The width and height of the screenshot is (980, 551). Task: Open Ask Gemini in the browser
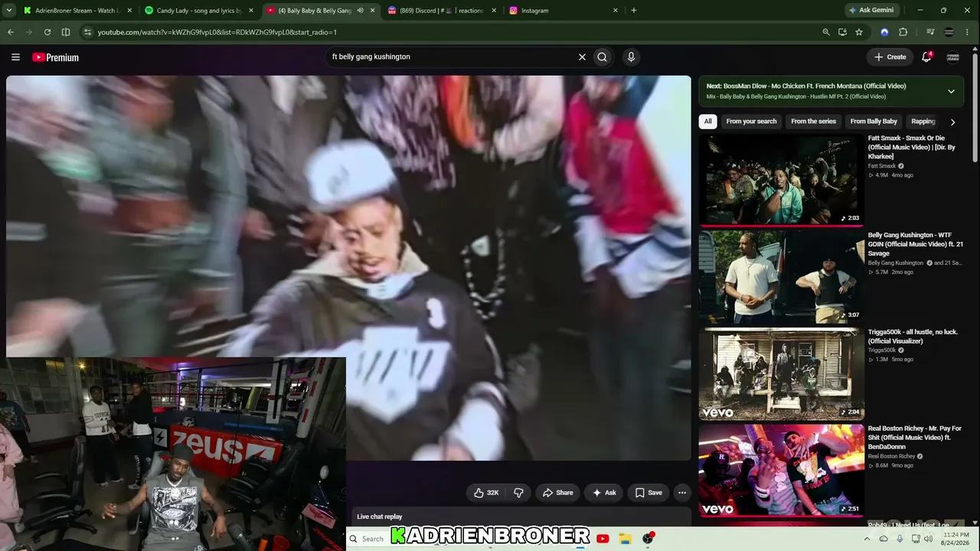[x=871, y=11]
